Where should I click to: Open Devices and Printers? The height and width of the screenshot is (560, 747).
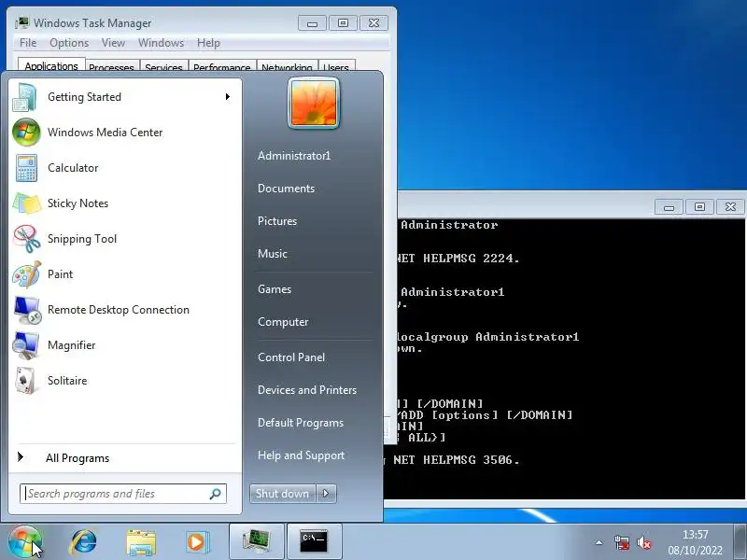pos(307,390)
